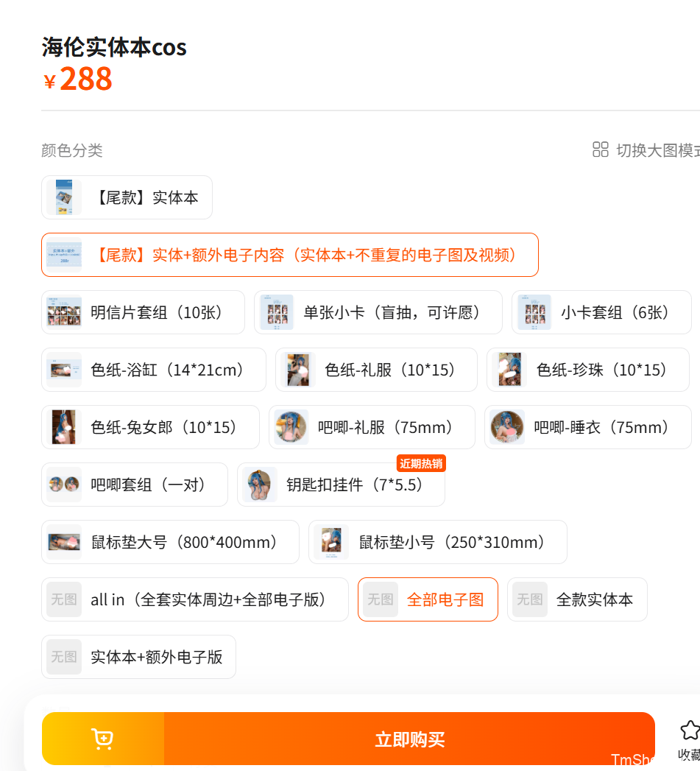Select 色纸-浴缸（14*21cm）option

154,370
